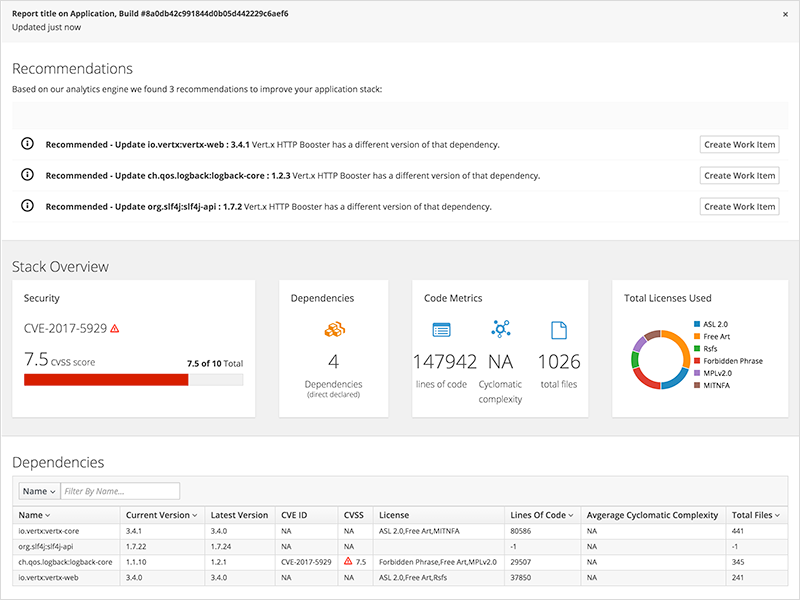This screenshot has width=800, height=600.
Task: Click the orange dependencies cubes icon
Action: tap(334, 329)
